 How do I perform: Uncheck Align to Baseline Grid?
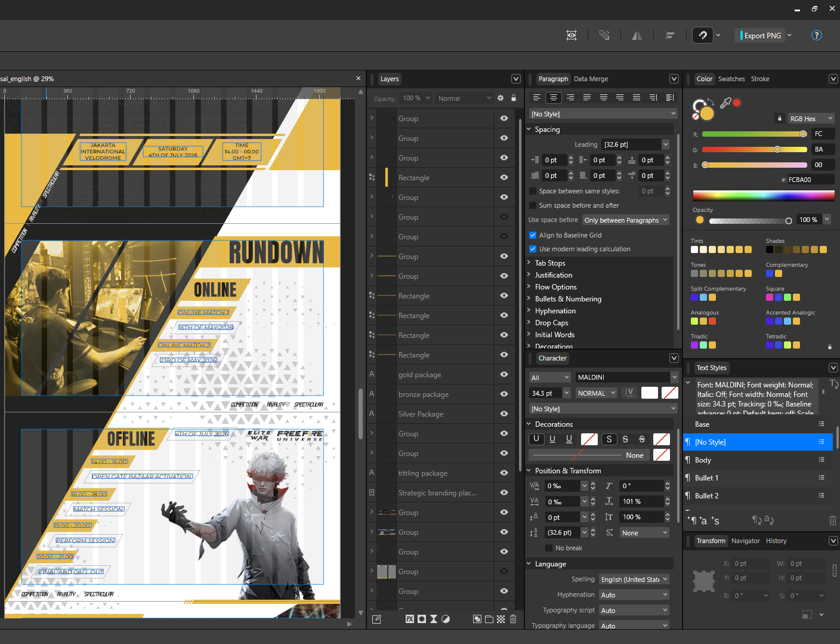coord(533,235)
